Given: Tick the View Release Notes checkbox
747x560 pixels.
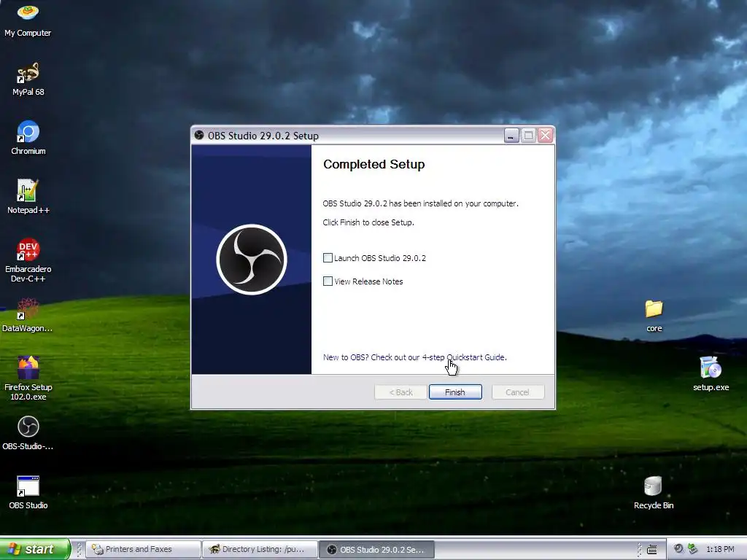Looking at the screenshot, I should [328, 281].
